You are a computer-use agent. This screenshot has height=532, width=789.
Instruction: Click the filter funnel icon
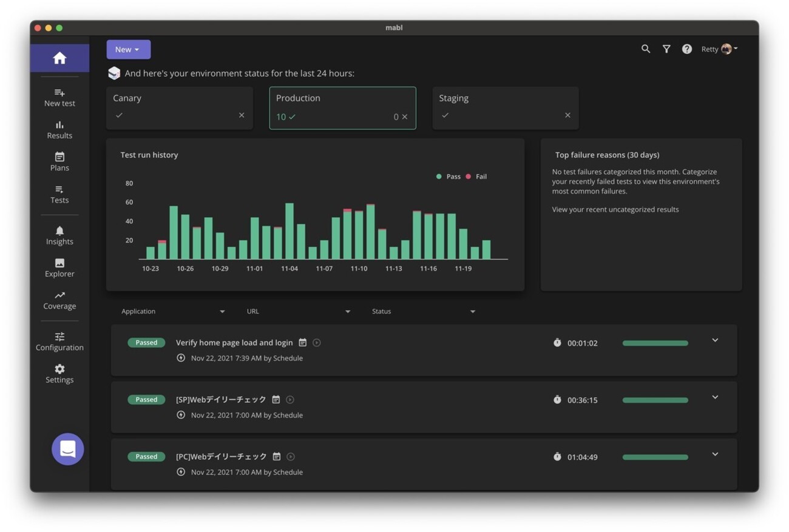pyautogui.click(x=666, y=49)
